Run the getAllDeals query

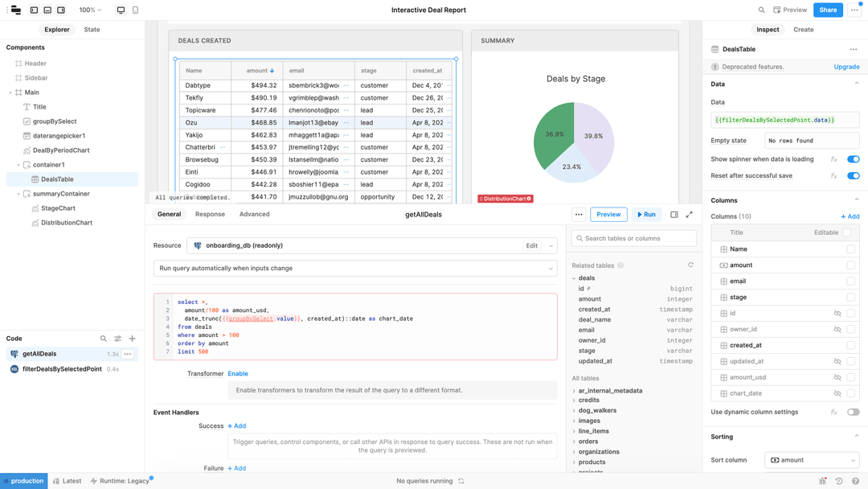pyautogui.click(x=645, y=214)
